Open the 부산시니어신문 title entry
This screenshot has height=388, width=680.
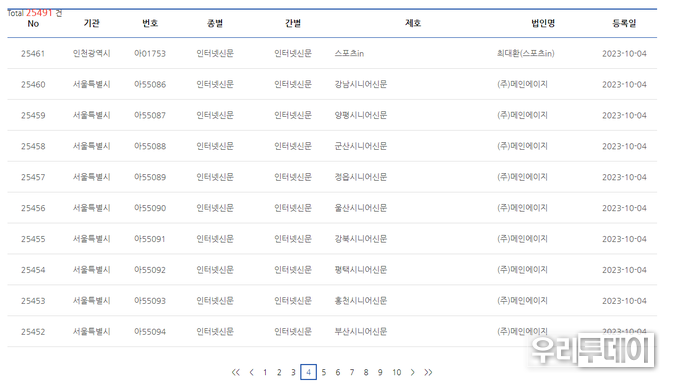pos(361,332)
